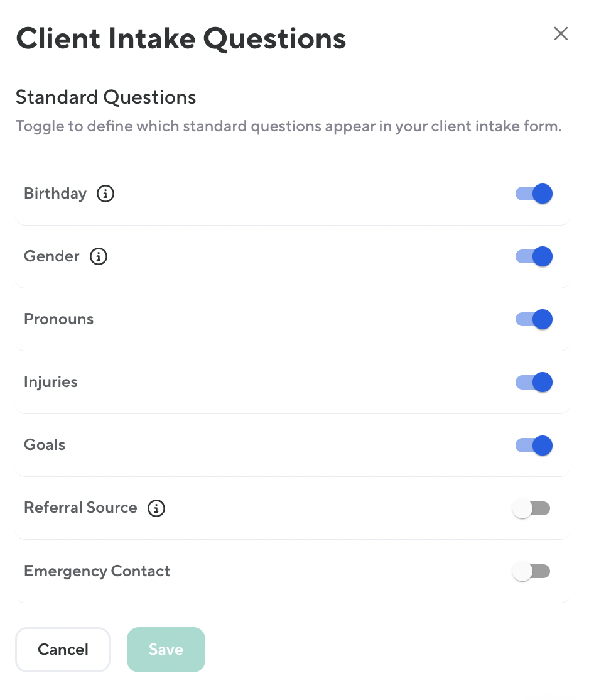Click the Pronouns question label
The height and width of the screenshot is (700, 589).
click(x=59, y=319)
